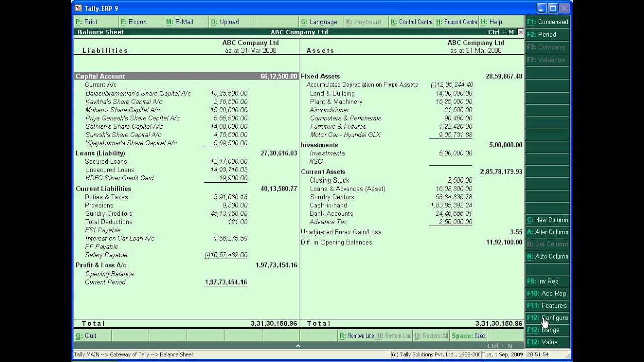The height and width of the screenshot is (362, 644).
Task: Click the Space: Select button
Action: click(x=469, y=336)
